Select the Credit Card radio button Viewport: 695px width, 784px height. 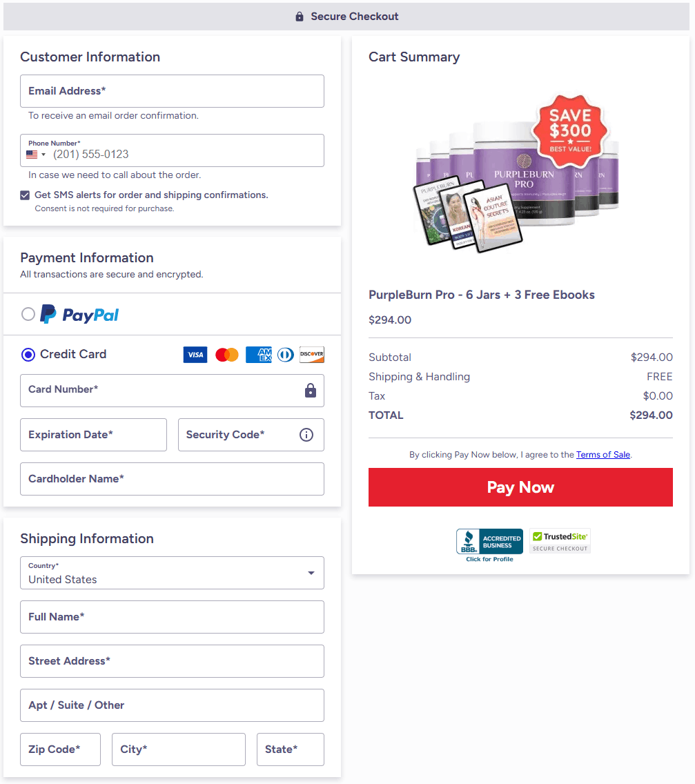28,355
